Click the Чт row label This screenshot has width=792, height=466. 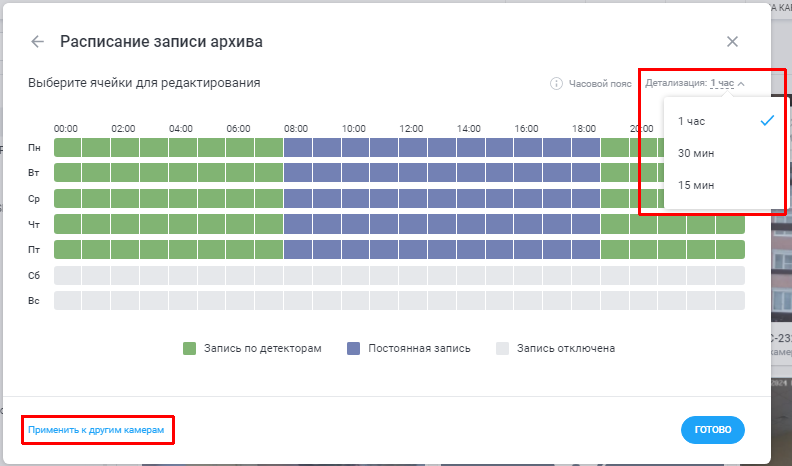pos(33,224)
